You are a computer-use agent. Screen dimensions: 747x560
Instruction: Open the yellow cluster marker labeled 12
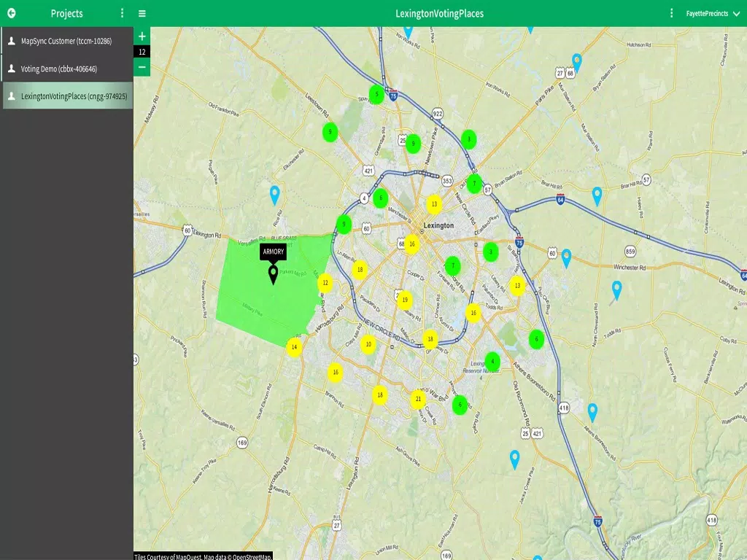click(325, 283)
